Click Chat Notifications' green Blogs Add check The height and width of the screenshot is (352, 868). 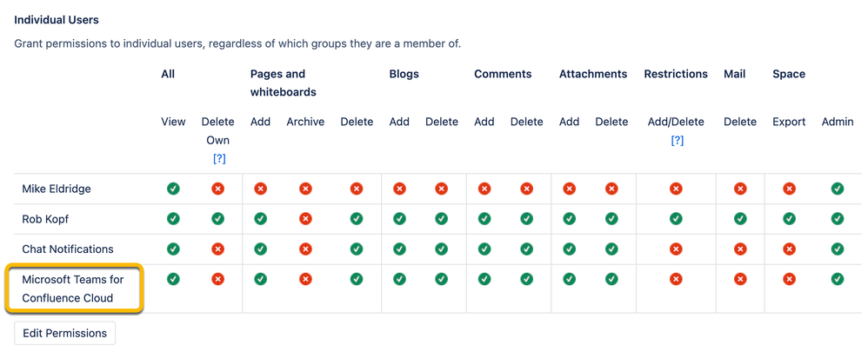point(399,249)
